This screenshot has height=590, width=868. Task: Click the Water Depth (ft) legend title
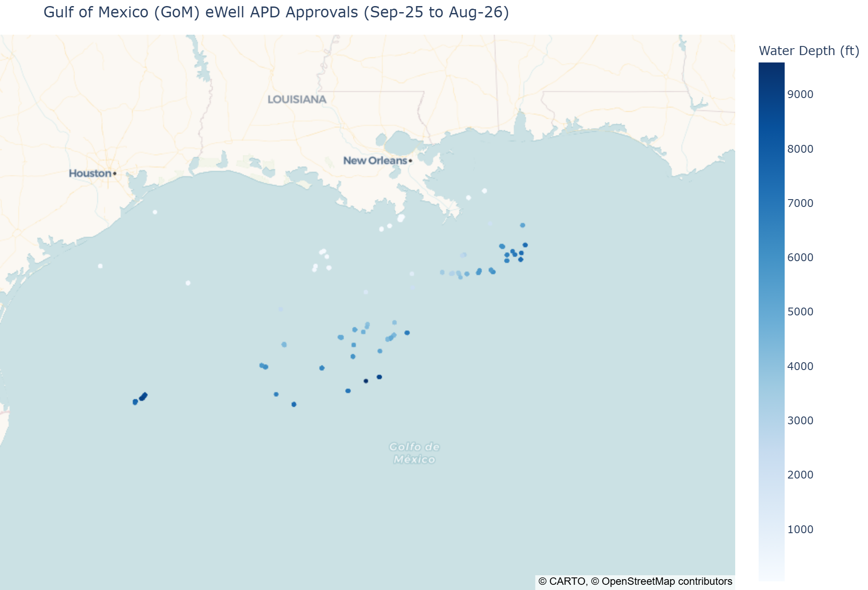click(x=809, y=51)
